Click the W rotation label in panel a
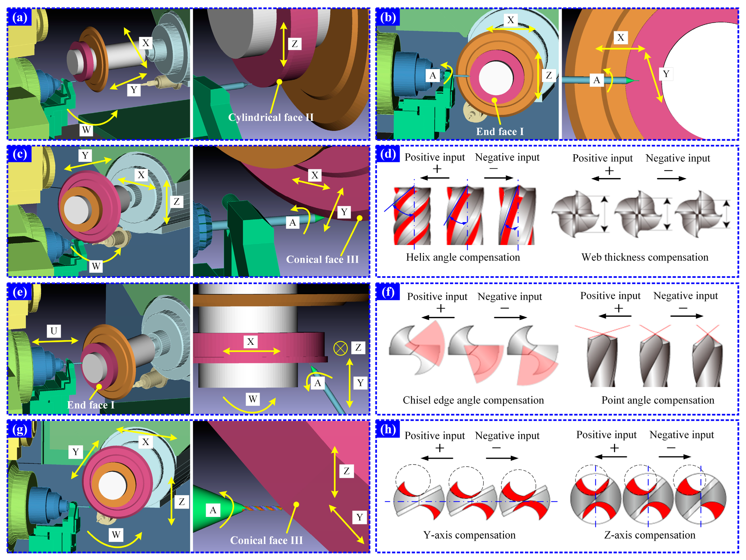Screen dimensions: 746x560 click(86, 130)
